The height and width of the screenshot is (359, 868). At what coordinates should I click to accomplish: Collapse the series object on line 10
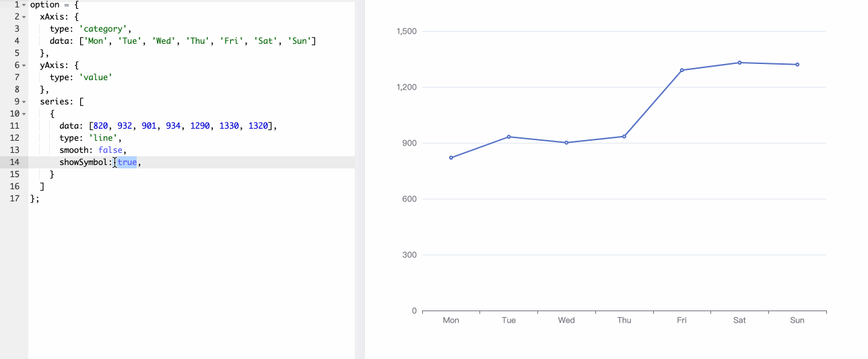(x=24, y=114)
